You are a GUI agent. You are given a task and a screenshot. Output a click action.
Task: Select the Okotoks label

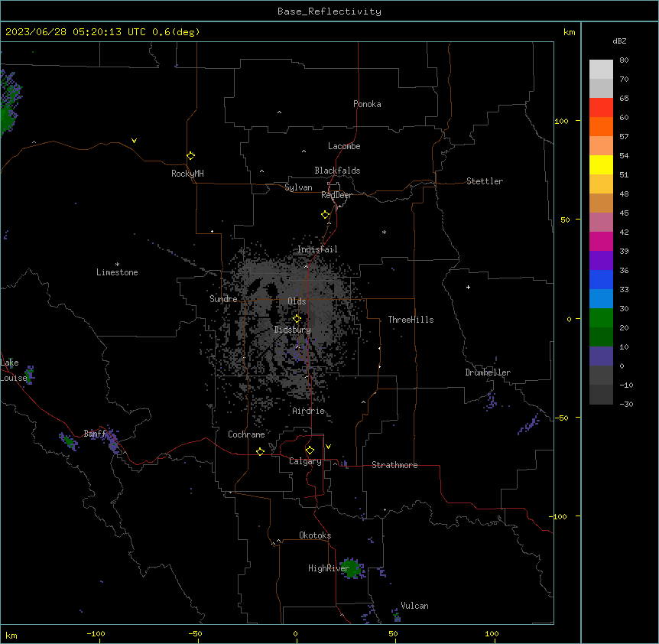[x=315, y=535]
